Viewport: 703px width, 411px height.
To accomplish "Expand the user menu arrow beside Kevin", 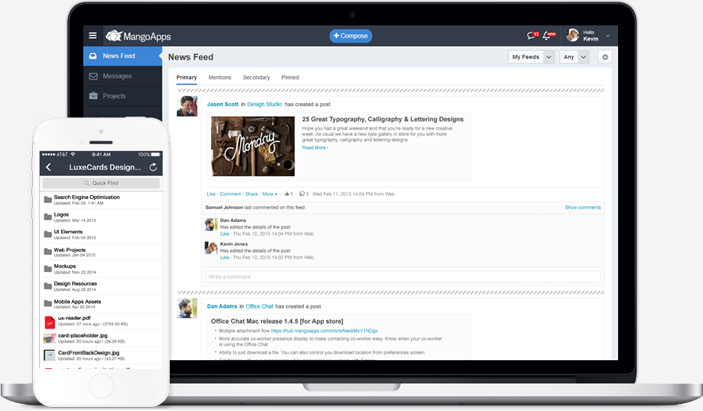I will 608,36.
